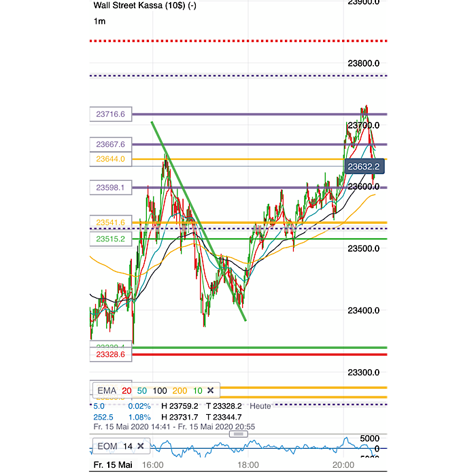Image resolution: width=476 pixels, height=476 pixels.
Task: Click the 23500.0 price axis label
Action: click(363, 249)
